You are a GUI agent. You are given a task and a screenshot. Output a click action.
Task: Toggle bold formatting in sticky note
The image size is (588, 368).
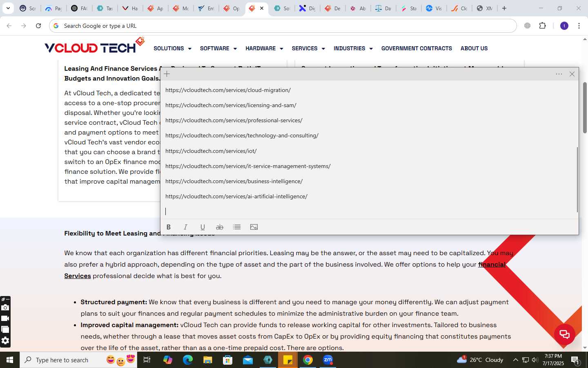point(168,227)
